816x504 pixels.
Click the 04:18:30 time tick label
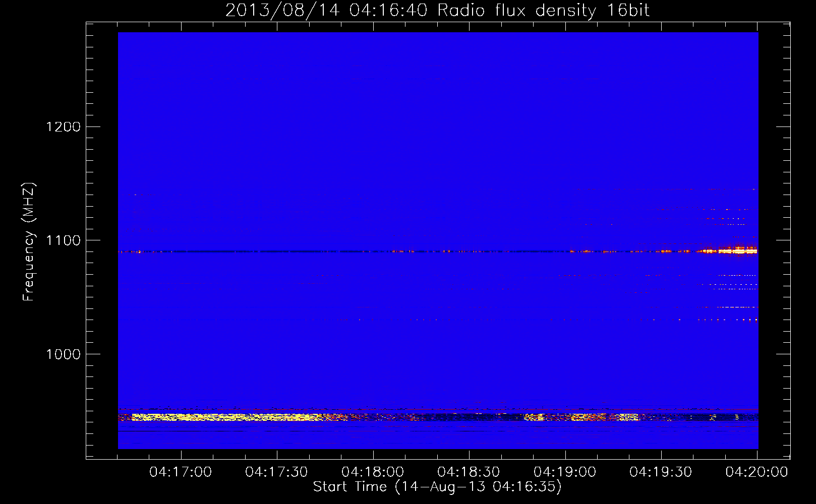tap(469, 472)
